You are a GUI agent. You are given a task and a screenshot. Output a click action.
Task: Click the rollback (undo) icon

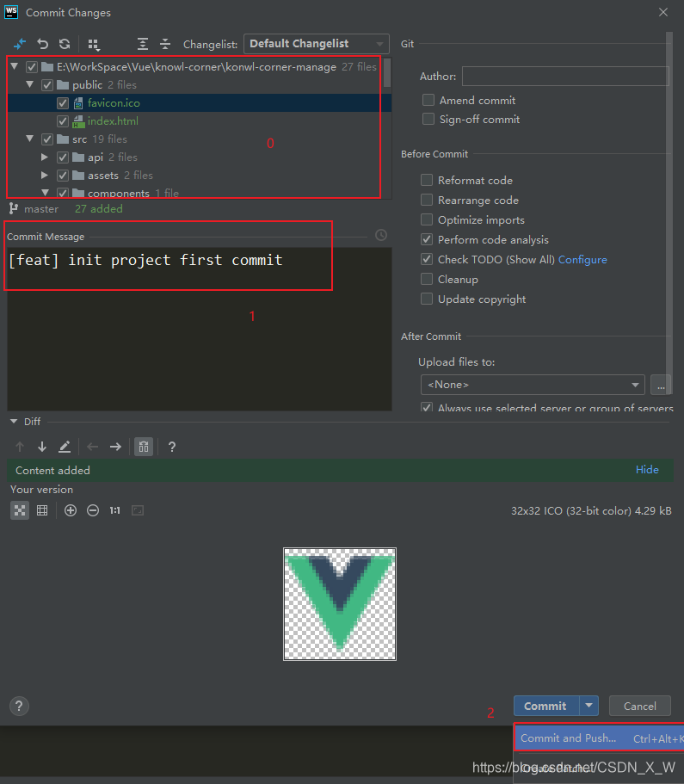[x=42, y=44]
